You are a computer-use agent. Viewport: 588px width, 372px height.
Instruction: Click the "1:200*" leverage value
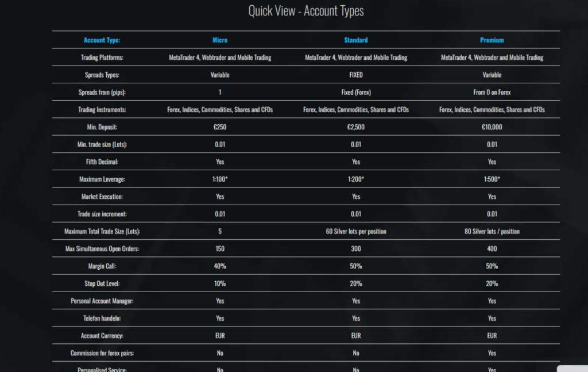[356, 179]
